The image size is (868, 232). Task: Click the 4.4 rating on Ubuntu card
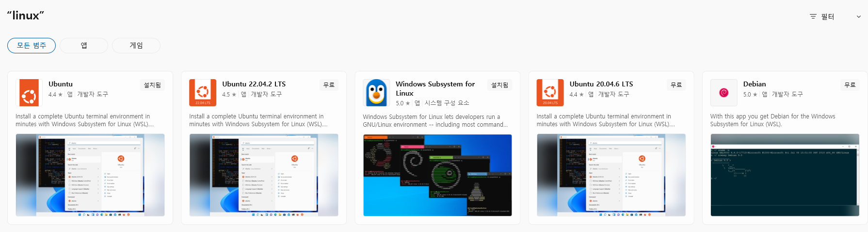[x=55, y=95]
